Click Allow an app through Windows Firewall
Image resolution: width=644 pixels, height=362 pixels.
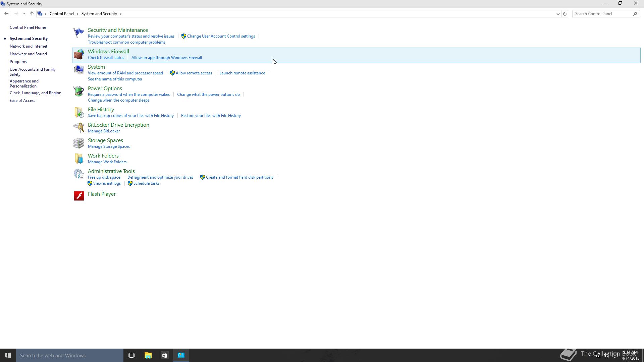[167, 58]
